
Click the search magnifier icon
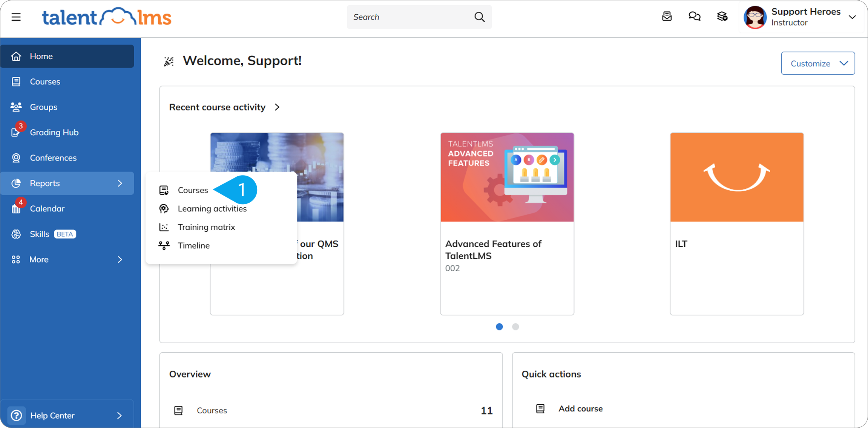479,17
